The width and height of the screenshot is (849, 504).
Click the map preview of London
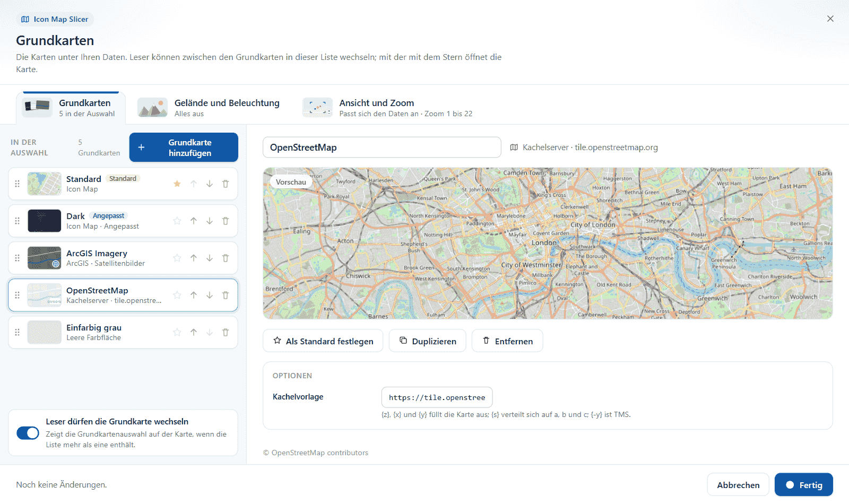[x=548, y=244]
